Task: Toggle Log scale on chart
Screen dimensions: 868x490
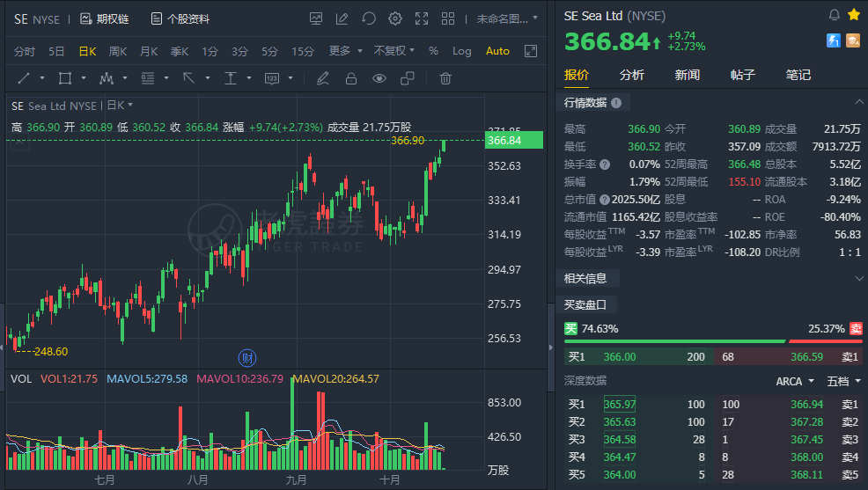Action: pos(461,51)
